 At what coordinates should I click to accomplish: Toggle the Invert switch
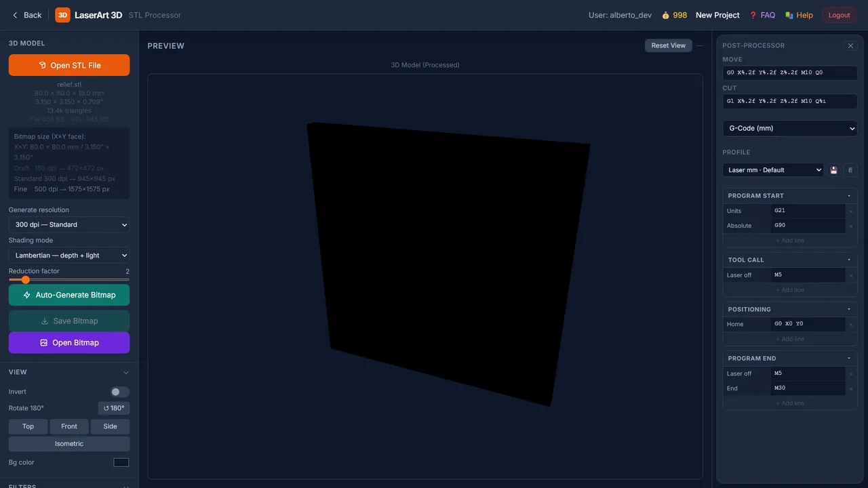coord(120,392)
